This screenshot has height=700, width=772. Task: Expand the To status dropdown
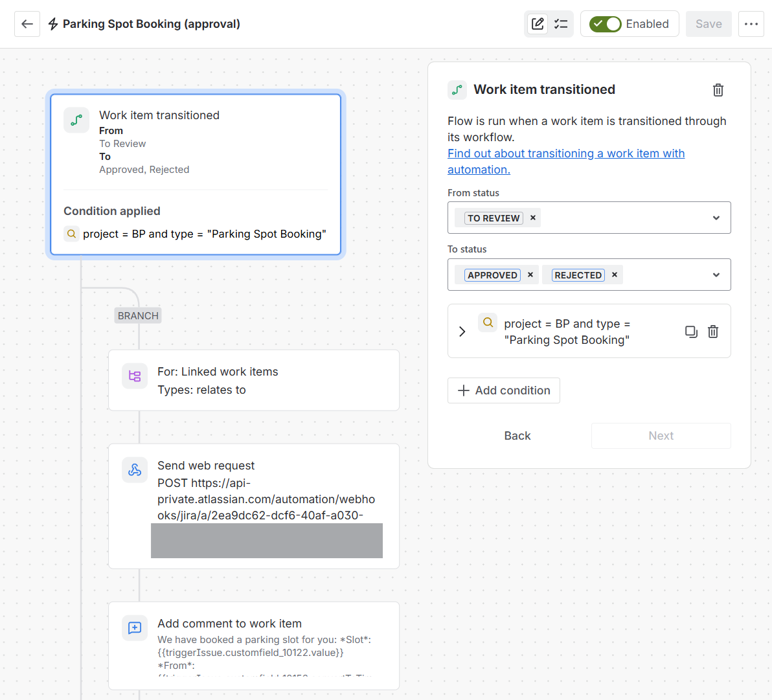point(716,275)
